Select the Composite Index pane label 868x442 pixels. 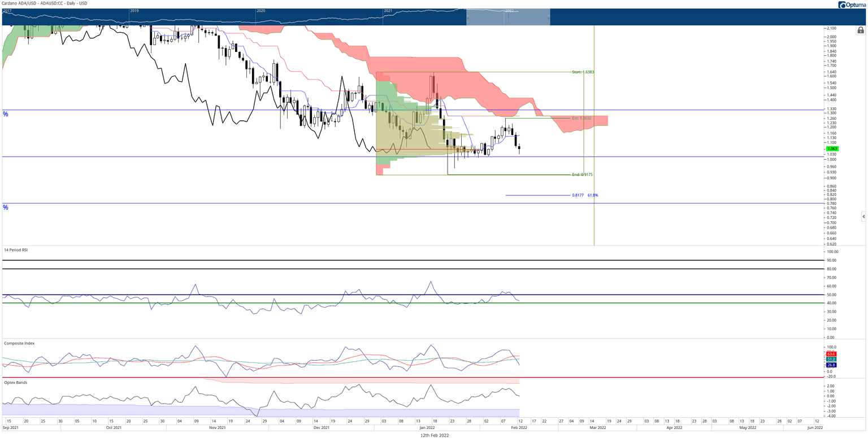coord(18,343)
